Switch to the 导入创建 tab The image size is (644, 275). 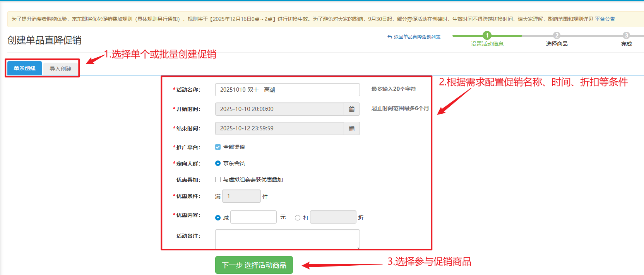coord(60,69)
